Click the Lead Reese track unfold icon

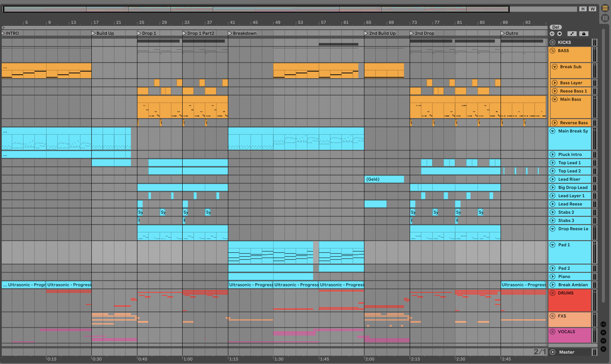point(553,204)
